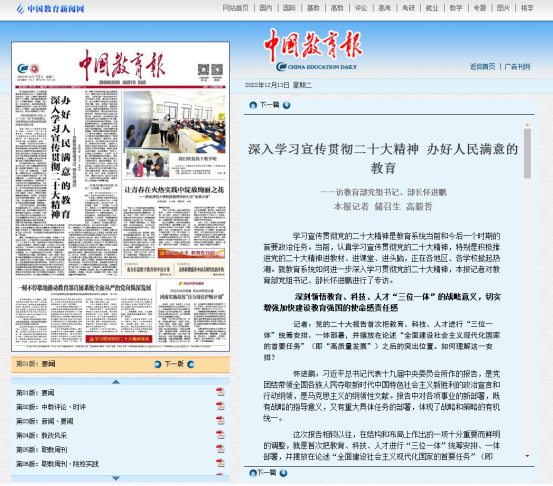Screen dimensions: 553x486
Task: Open PDF icon for 第02版 中教评论·时评
Action: [x=220, y=406]
